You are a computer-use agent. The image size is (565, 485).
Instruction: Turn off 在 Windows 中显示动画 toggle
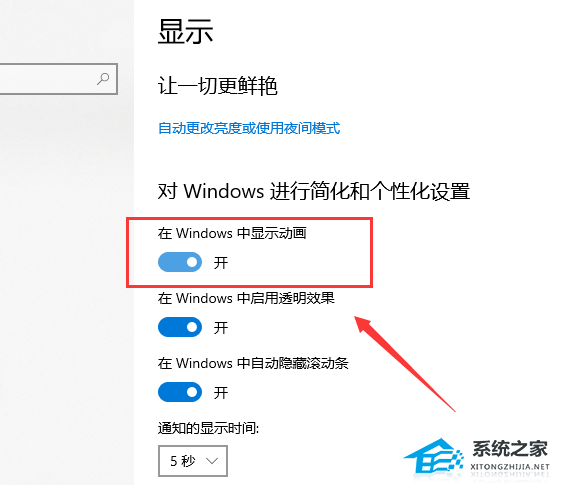(180, 262)
